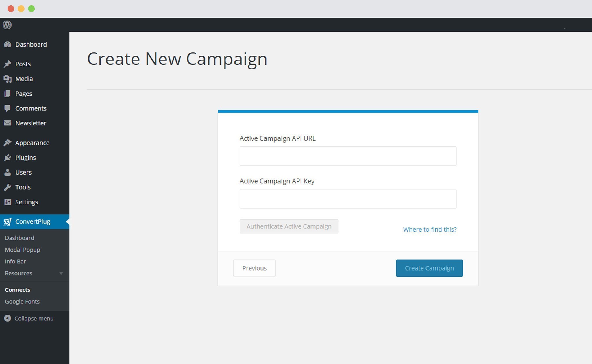Viewport: 592px width, 364px height.
Task: Click the Newsletter envelope icon
Action: pos(8,123)
